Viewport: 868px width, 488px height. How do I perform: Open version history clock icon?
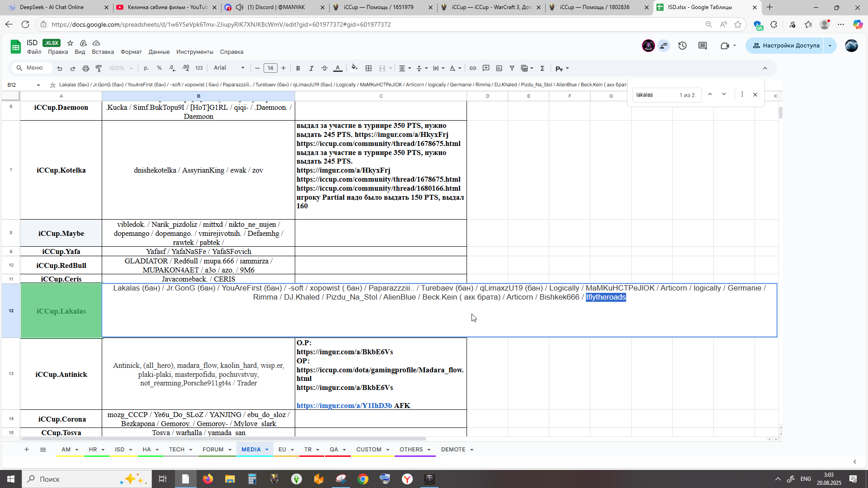point(683,46)
